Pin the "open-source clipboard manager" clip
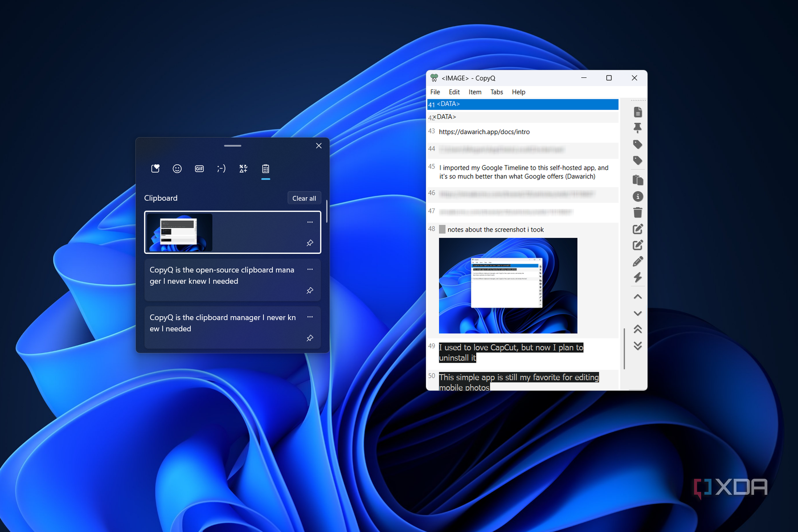Screen dimensions: 798x532 [x=310, y=291]
